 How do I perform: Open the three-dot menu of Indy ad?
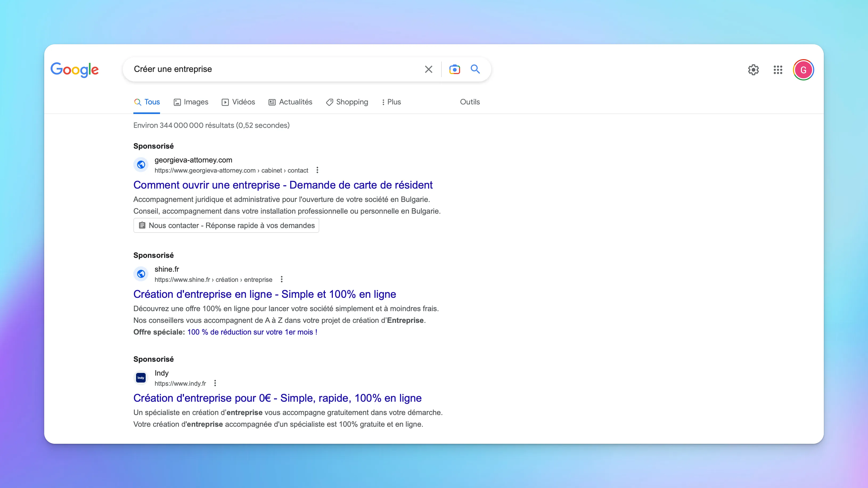point(215,383)
